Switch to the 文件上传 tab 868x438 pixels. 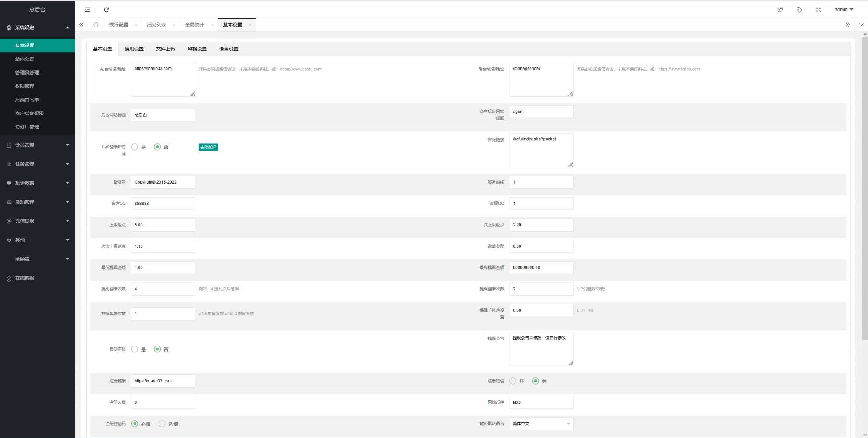point(165,49)
